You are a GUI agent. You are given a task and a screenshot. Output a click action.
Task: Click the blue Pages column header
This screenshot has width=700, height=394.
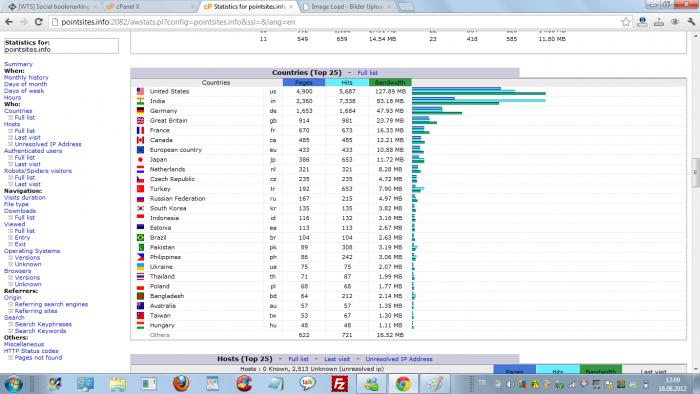click(304, 83)
